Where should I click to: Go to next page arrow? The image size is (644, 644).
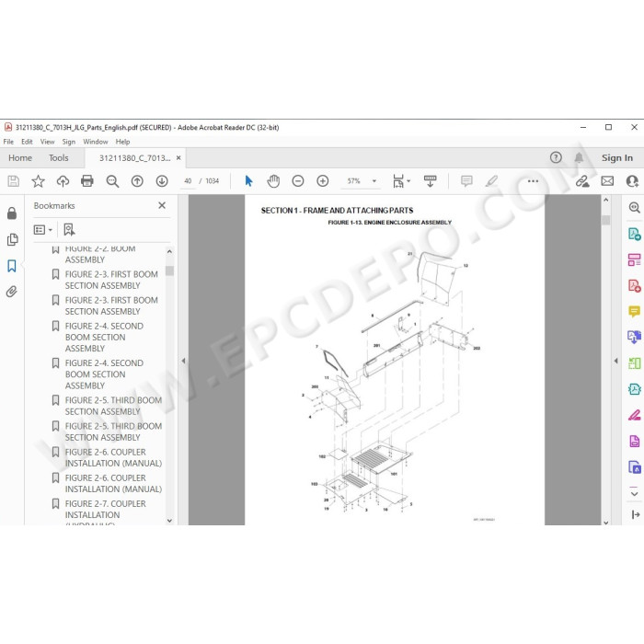[162, 181]
